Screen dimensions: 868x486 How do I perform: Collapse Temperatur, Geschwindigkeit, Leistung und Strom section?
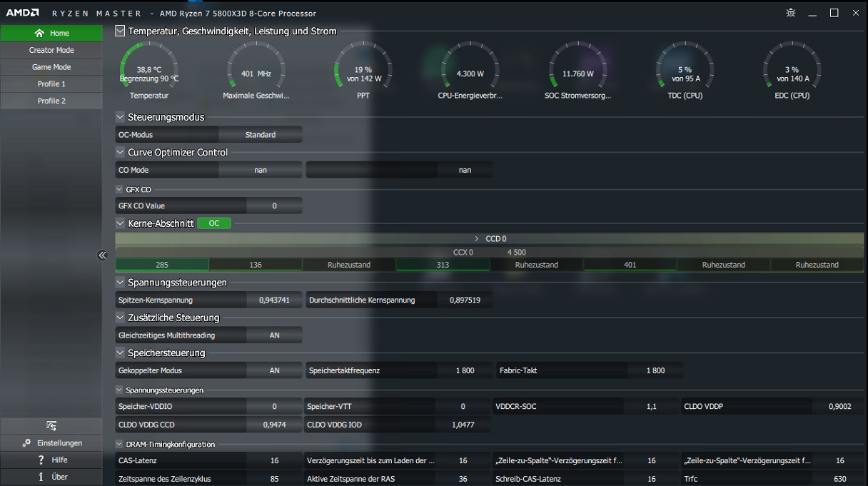point(120,31)
